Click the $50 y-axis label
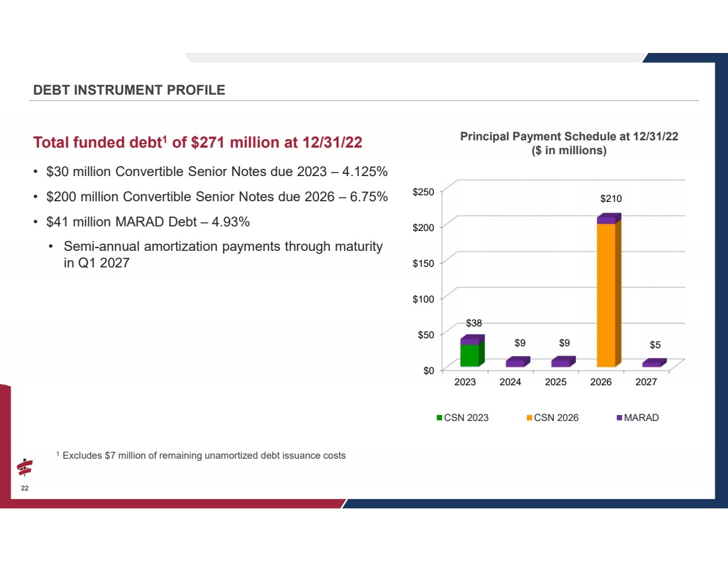This screenshot has height=562, width=728. 426,334
